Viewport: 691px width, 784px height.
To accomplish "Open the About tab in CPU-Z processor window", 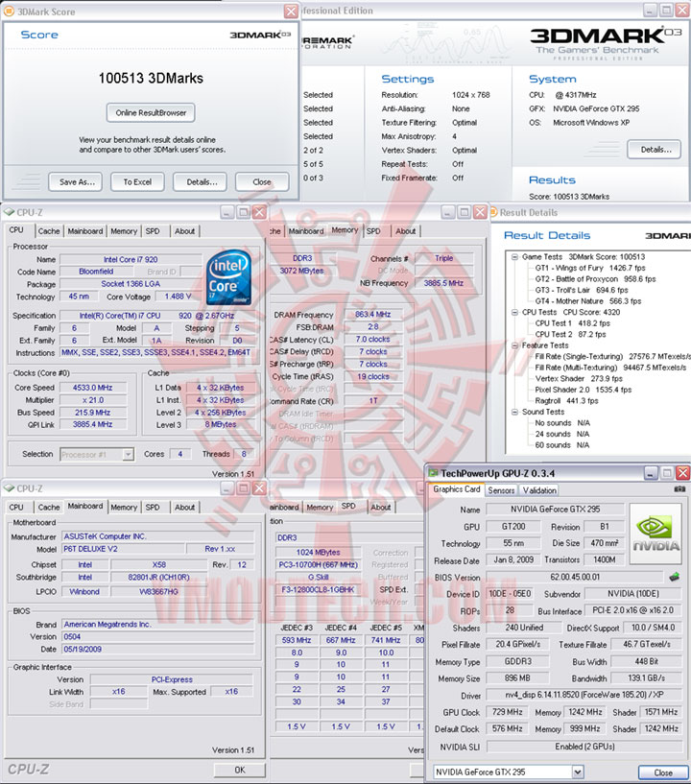I will coord(184,231).
